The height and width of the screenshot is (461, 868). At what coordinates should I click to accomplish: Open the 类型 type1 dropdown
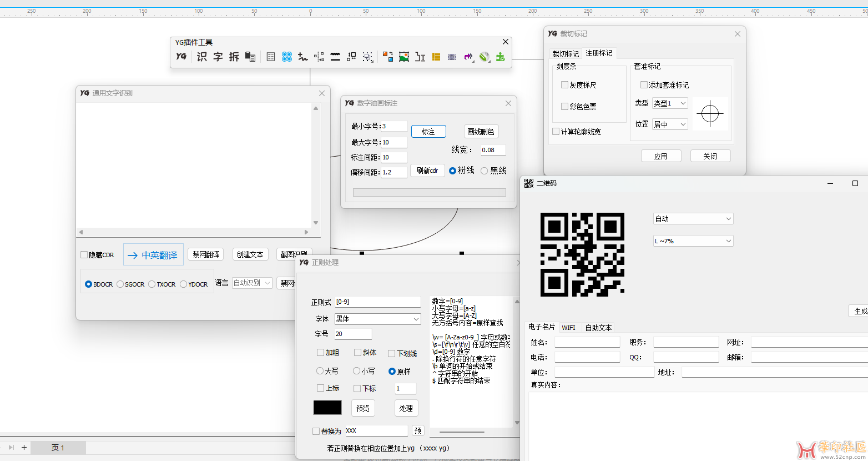670,103
